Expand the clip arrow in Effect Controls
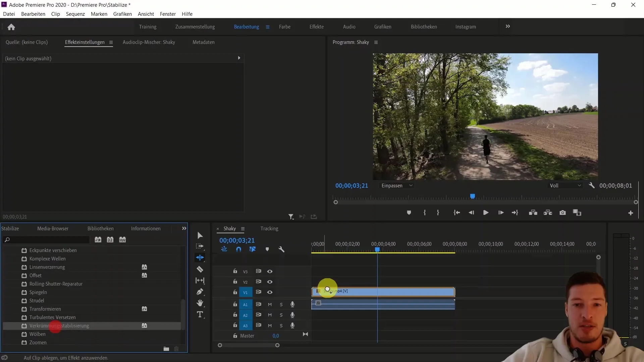Viewport: 644px width, 362px height. click(x=239, y=58)
